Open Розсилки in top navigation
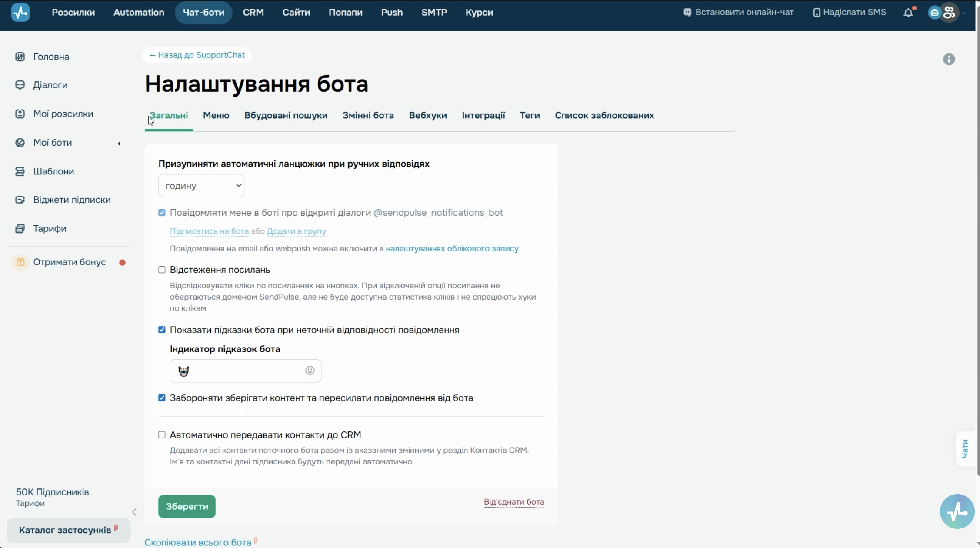 [73, 12]
